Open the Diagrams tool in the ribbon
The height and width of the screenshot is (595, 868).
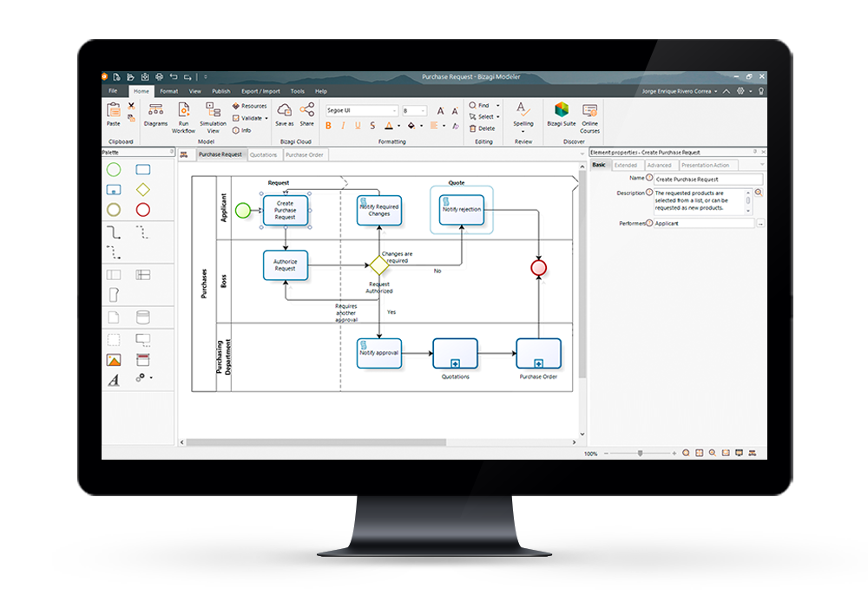(155, 114)
